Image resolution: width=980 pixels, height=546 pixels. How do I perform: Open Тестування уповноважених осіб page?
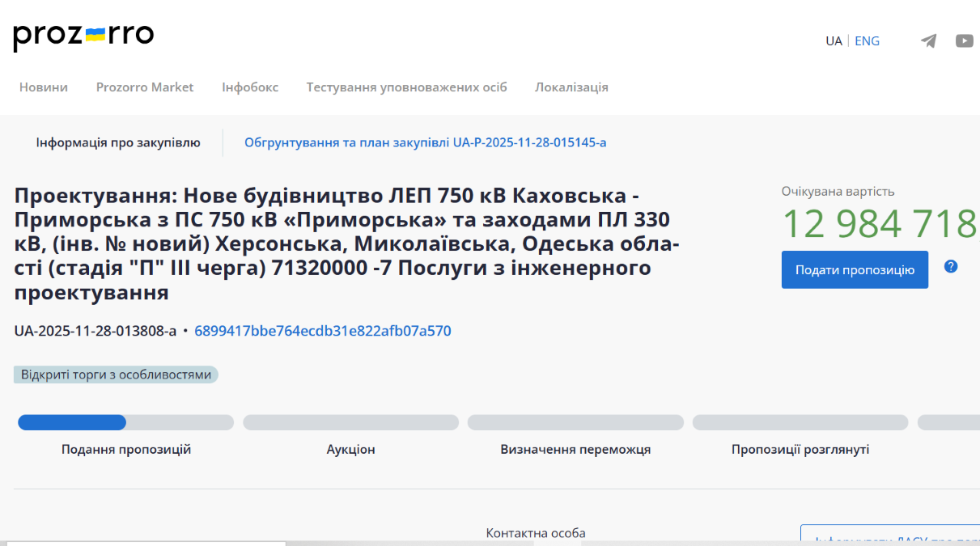(406, 87)
